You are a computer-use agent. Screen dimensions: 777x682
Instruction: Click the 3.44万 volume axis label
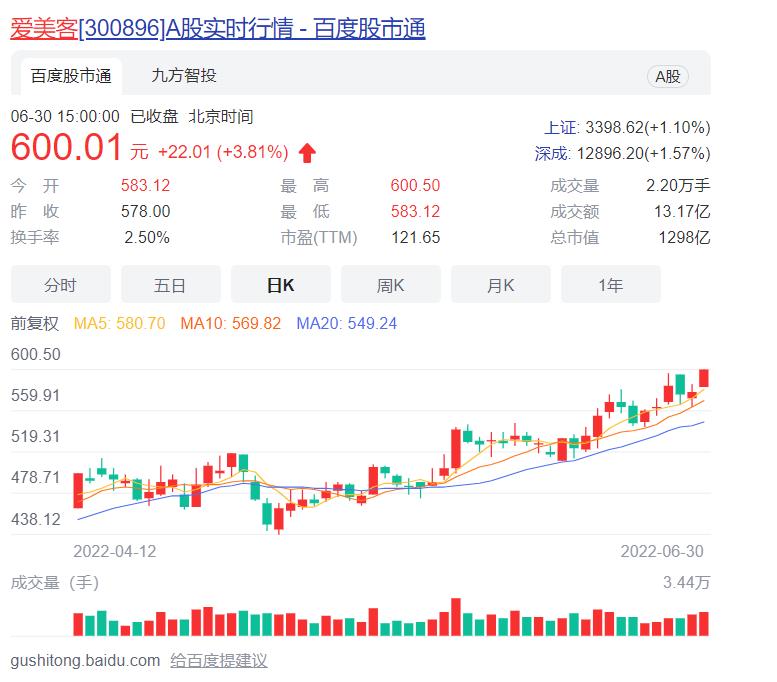(686, 582)
